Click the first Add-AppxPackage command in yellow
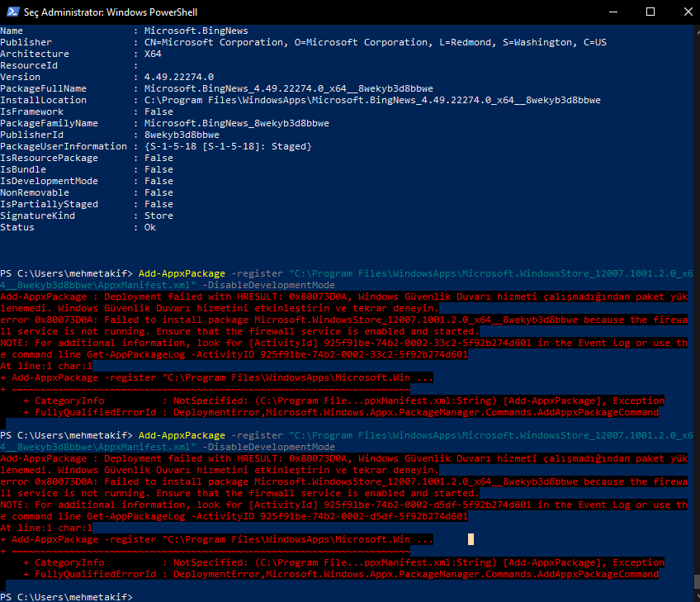 coord(182,273)
